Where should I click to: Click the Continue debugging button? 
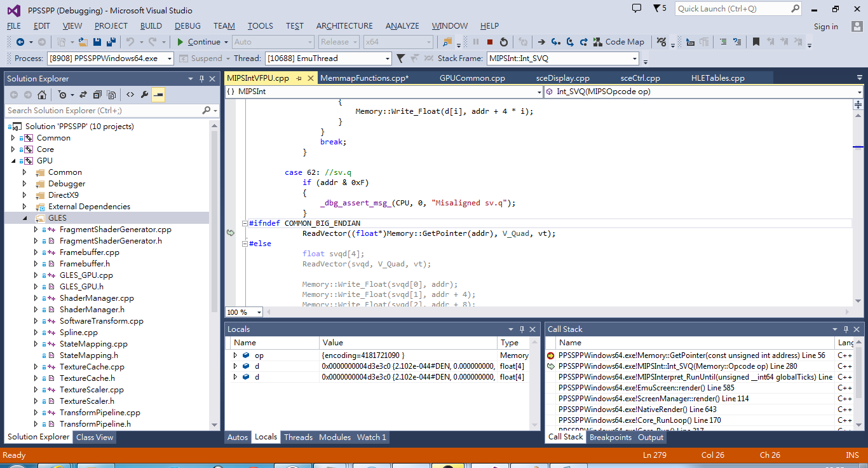pos(199,42)
